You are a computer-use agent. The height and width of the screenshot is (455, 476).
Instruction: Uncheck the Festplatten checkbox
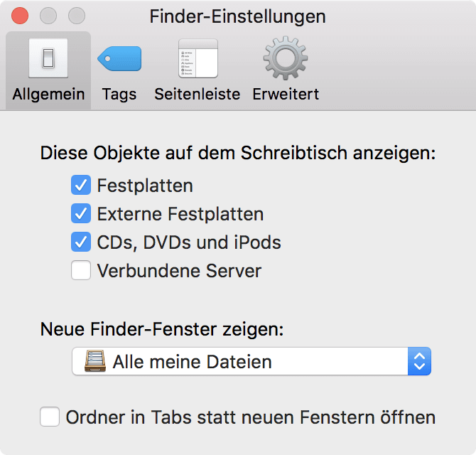click(81, 185)
